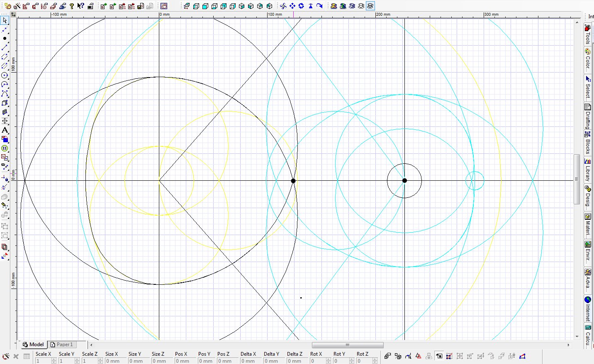Decrease the Scale Z spinner value
594x364 pixels.
coord(100,363)
